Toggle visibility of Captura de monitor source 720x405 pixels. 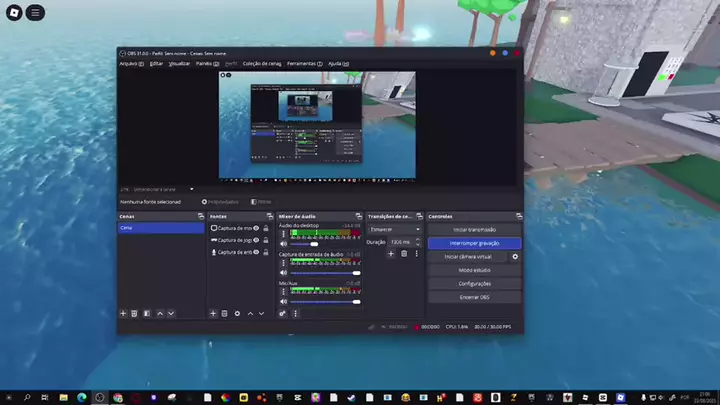click(257, 228)
